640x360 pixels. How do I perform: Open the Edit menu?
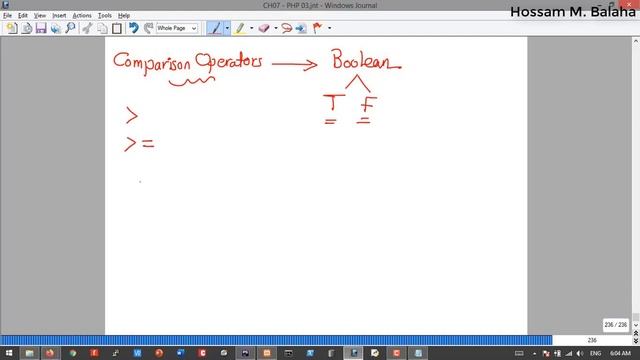22,16
